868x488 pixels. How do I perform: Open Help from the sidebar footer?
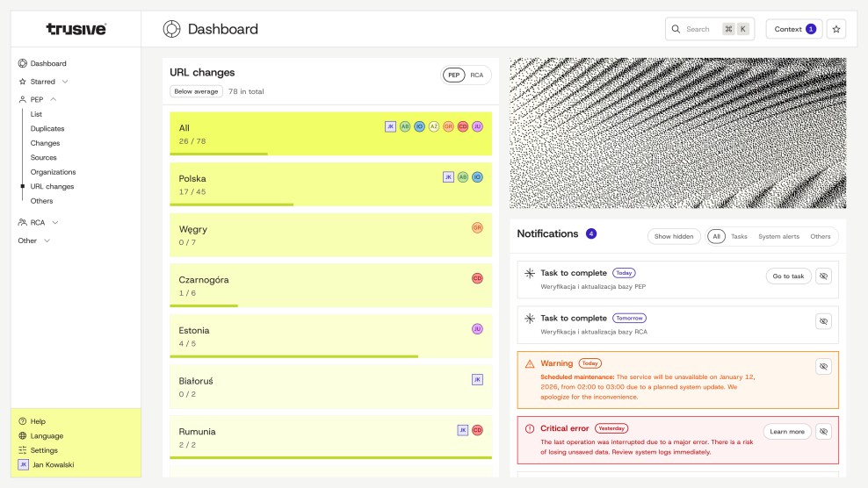click(x=38, y=421)
